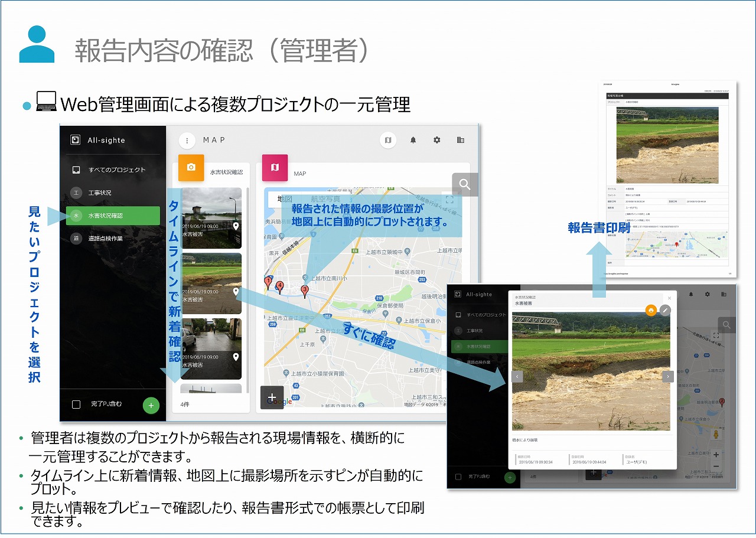This screenshot has height=538, width=756.
Task: Select marker number 2 in preview window map
Action: 722,403
